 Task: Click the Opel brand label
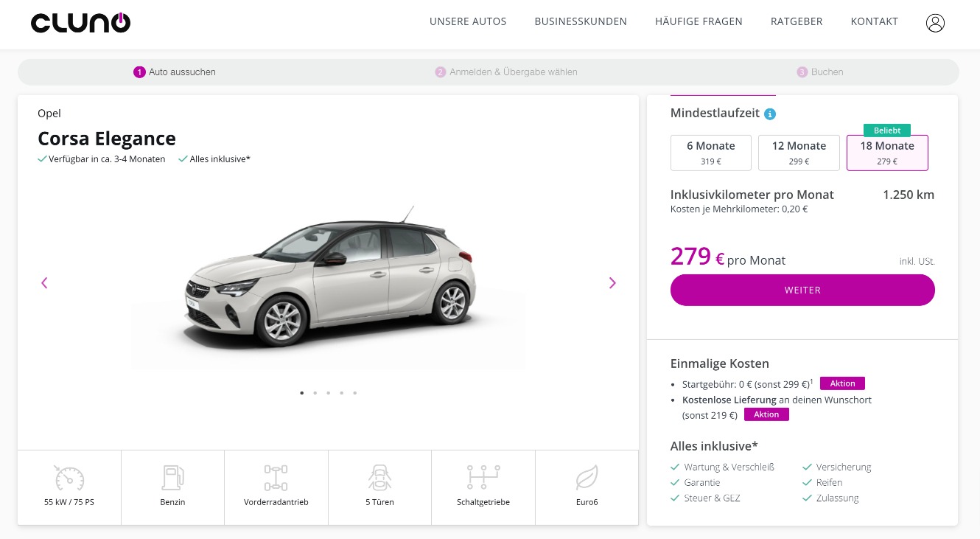pos(49,114)
